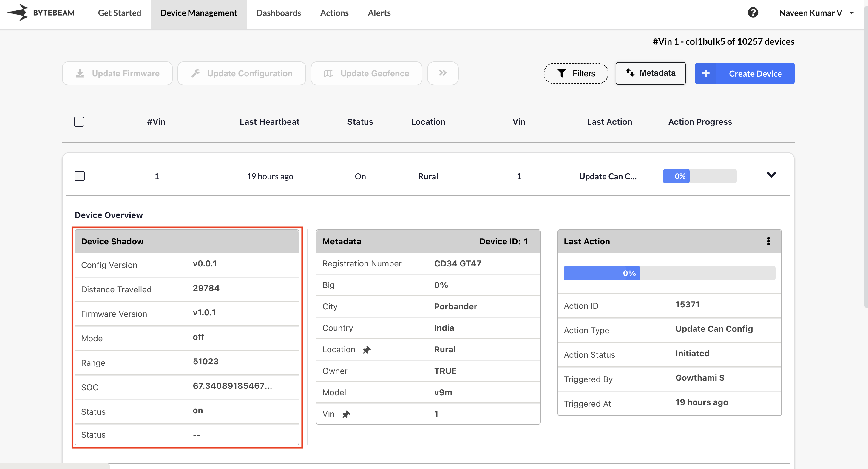The height and width of the screenshot is (469, 868).
Task: Open the help question mark icon
Action: click(753, 13)
